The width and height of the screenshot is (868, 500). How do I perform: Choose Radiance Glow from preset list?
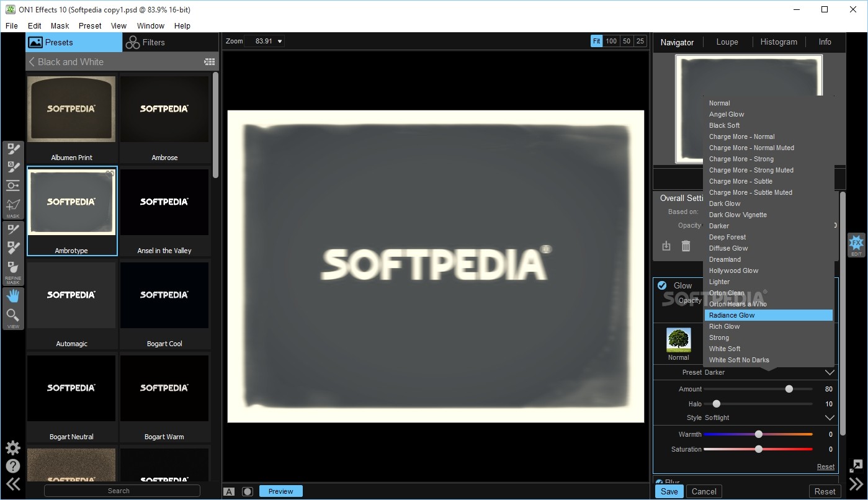pos(768,315)
